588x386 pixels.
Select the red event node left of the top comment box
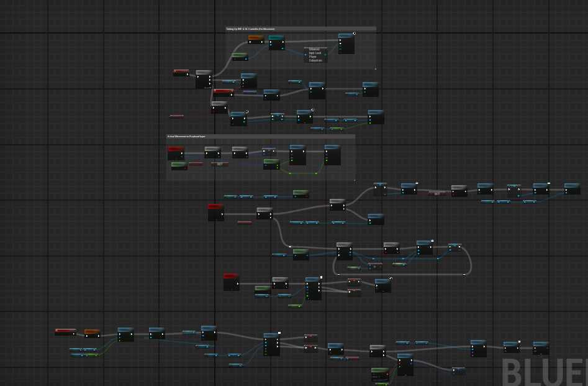point(181,73)
